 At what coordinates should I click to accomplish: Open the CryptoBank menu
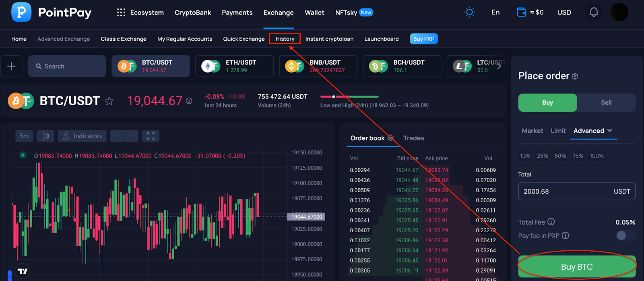click(x=193, y=12)
